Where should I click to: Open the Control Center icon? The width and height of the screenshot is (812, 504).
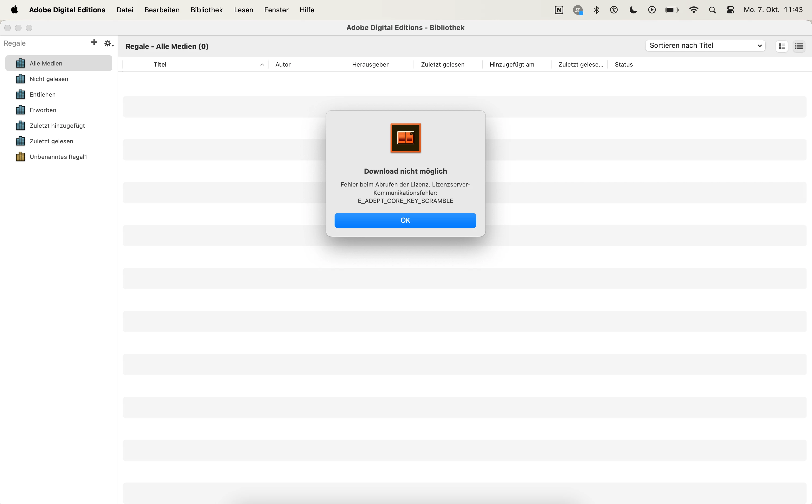point(730,10)
